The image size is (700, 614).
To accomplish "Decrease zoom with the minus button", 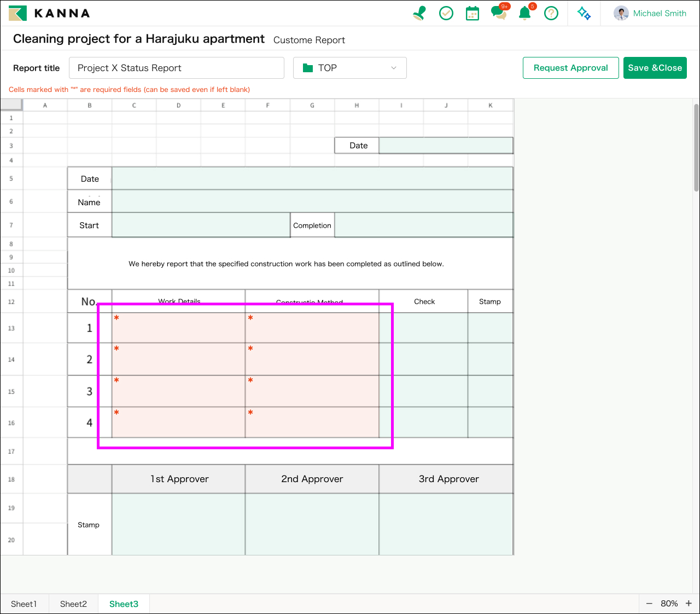I will [649, 603].
